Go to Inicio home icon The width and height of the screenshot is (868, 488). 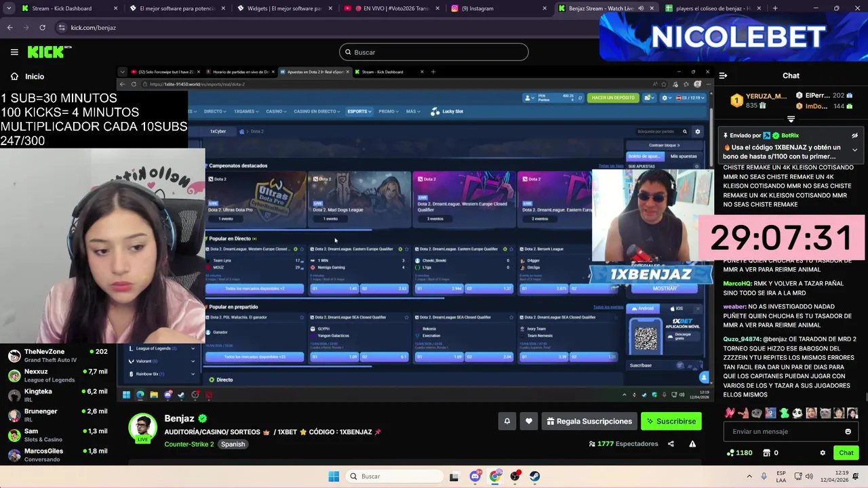click(14, 77)
